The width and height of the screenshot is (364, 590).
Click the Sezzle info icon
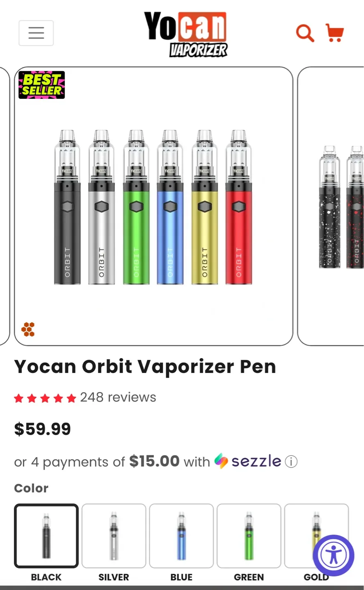click(291, 462)
